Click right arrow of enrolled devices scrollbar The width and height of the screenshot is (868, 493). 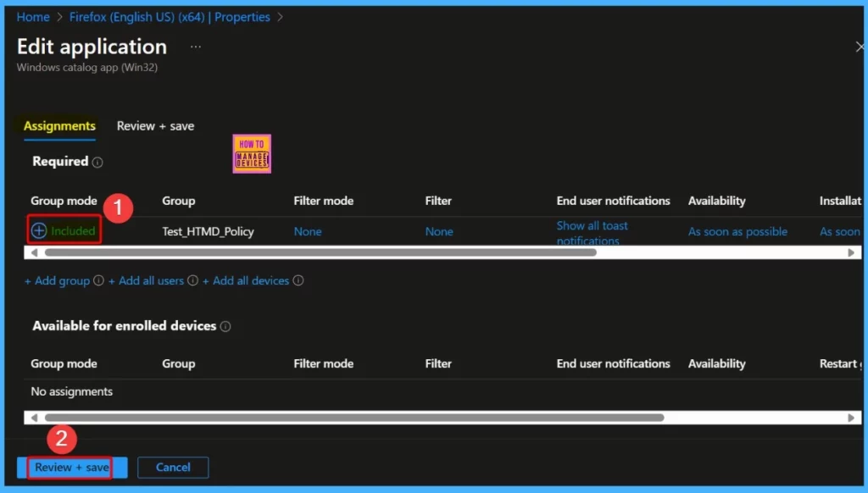[x=851, y=418]
